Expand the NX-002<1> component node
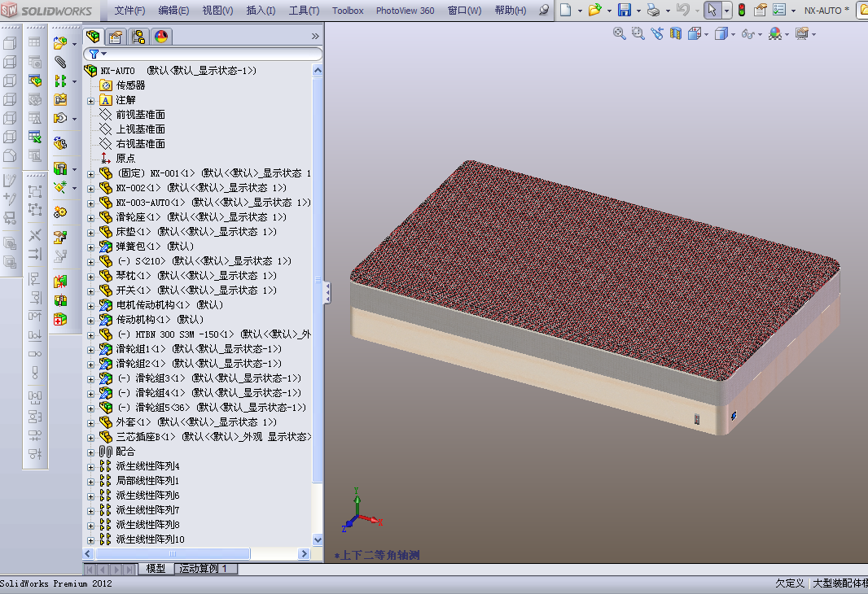Image resolution: width=868 pixels, height=594 pixels. (90, 189)
